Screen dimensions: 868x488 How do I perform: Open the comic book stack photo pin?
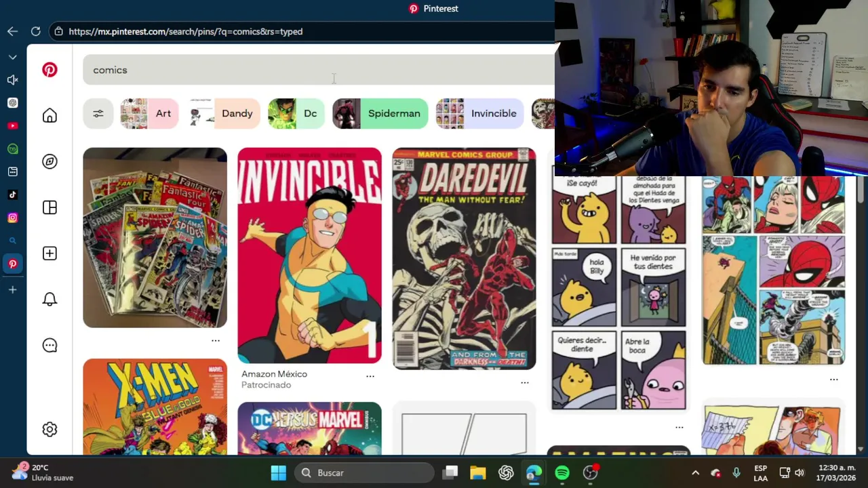155,237
